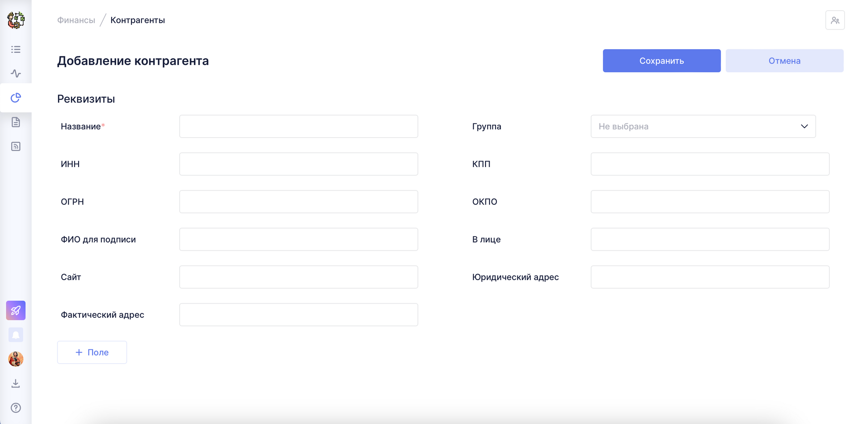Select the finance pie chart icon
The image size is (868, 424).
pos(16,98)
